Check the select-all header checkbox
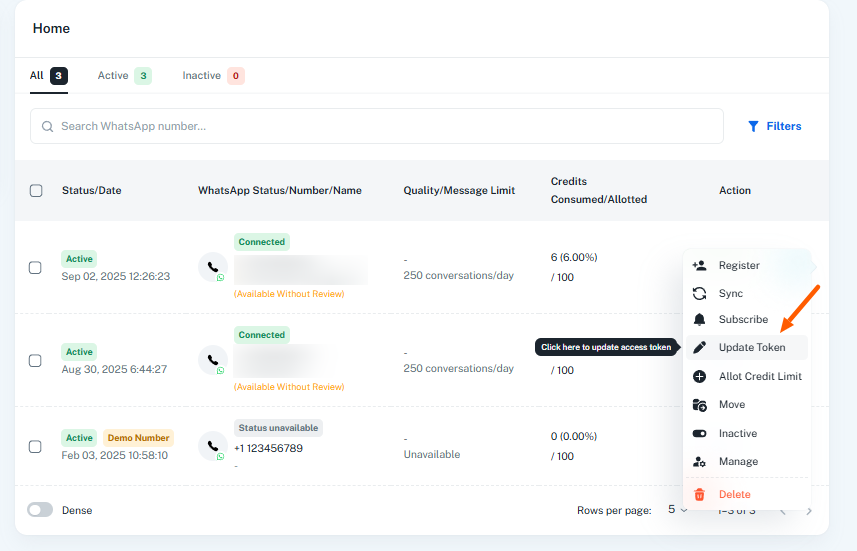 [x=36, y=190]
